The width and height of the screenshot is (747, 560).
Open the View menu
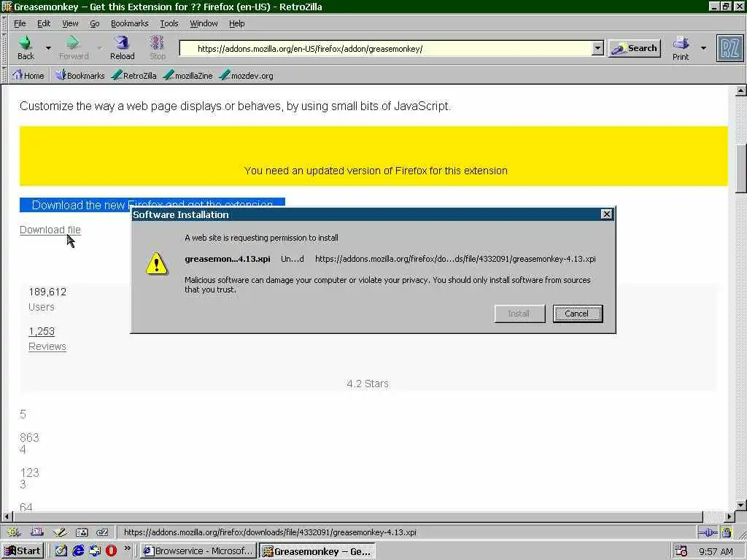pos(70,23)
